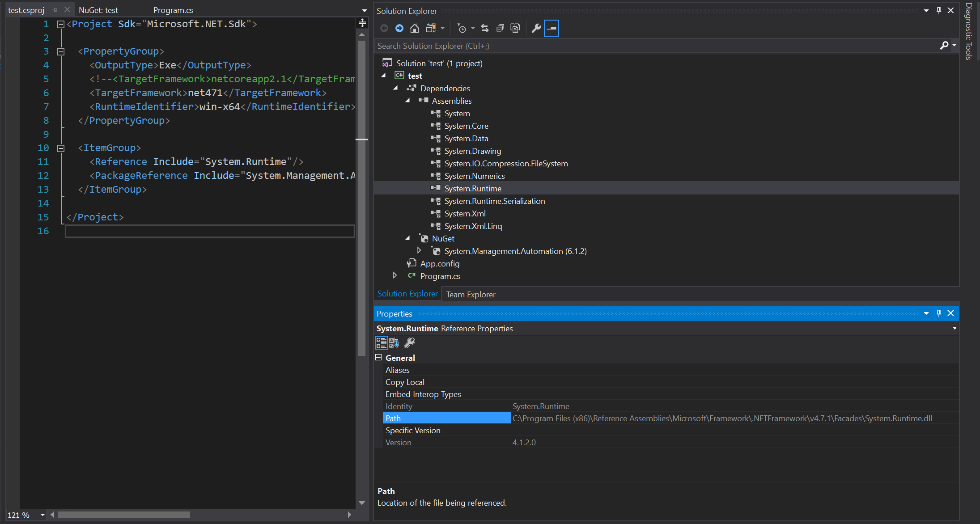Toggle the Preview Selected Items button
Image resolution: width=980 pixels, height=524 pixels.
[x=551, y=28]
